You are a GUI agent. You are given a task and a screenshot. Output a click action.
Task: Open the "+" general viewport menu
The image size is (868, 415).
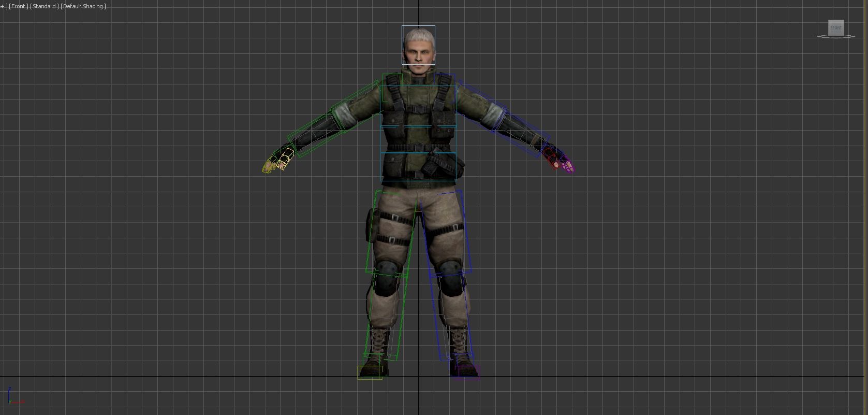[x=3, y=6]
